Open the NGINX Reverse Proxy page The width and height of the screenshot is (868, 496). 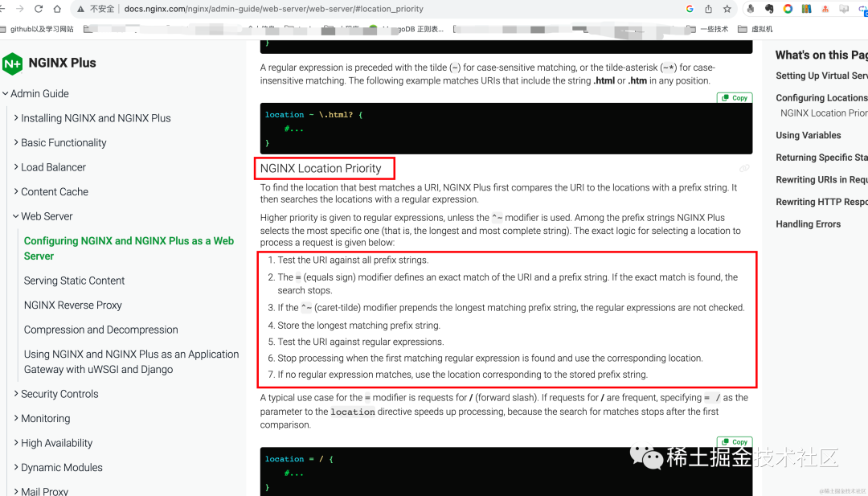coord(72,305)
